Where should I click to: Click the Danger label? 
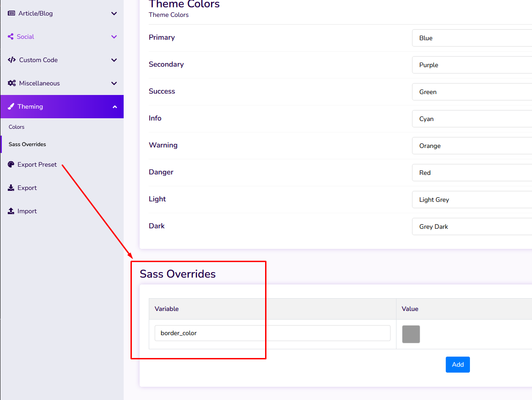click(x=161, y=172)
